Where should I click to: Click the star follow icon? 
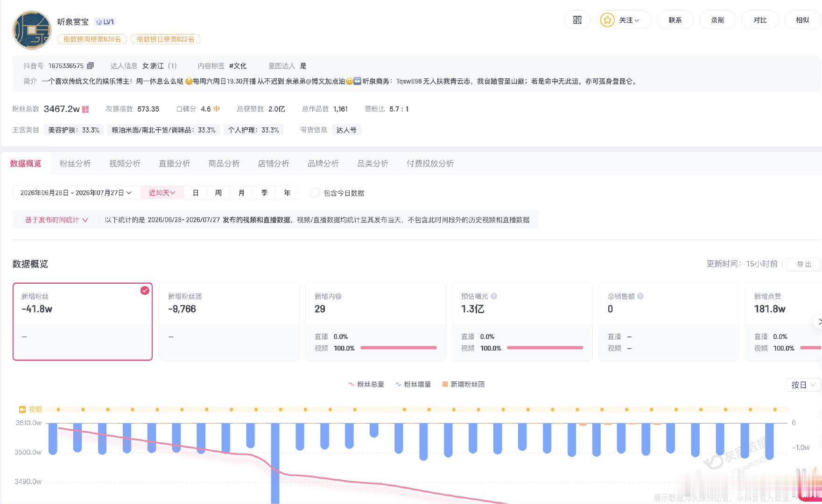tap(607, 20)
